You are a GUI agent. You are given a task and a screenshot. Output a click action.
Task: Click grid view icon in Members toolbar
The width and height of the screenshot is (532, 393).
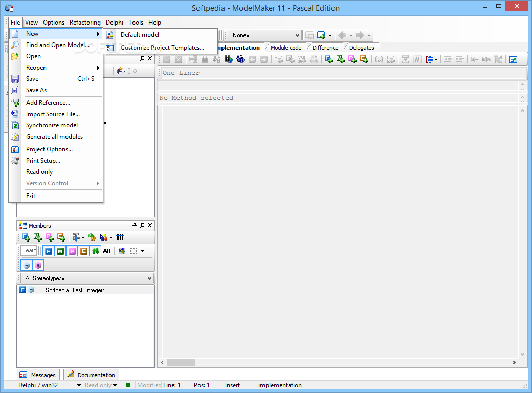tap(120, 237)
